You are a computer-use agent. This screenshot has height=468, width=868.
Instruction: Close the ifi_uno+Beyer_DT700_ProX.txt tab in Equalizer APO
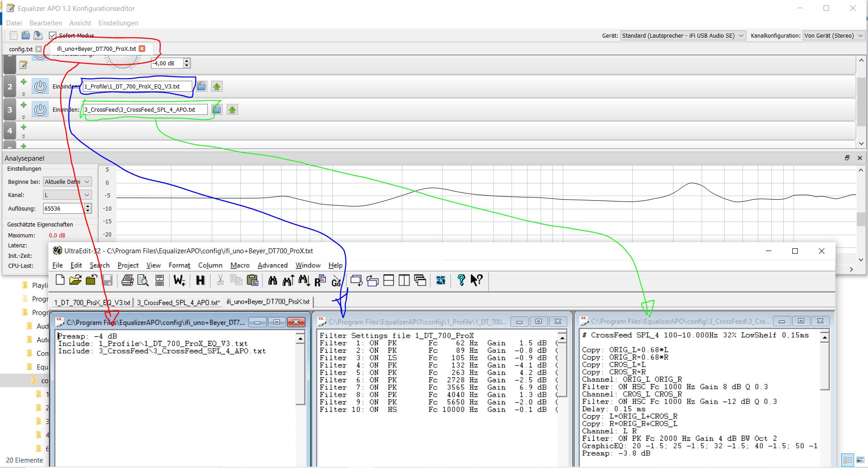[x=142, y=49]
